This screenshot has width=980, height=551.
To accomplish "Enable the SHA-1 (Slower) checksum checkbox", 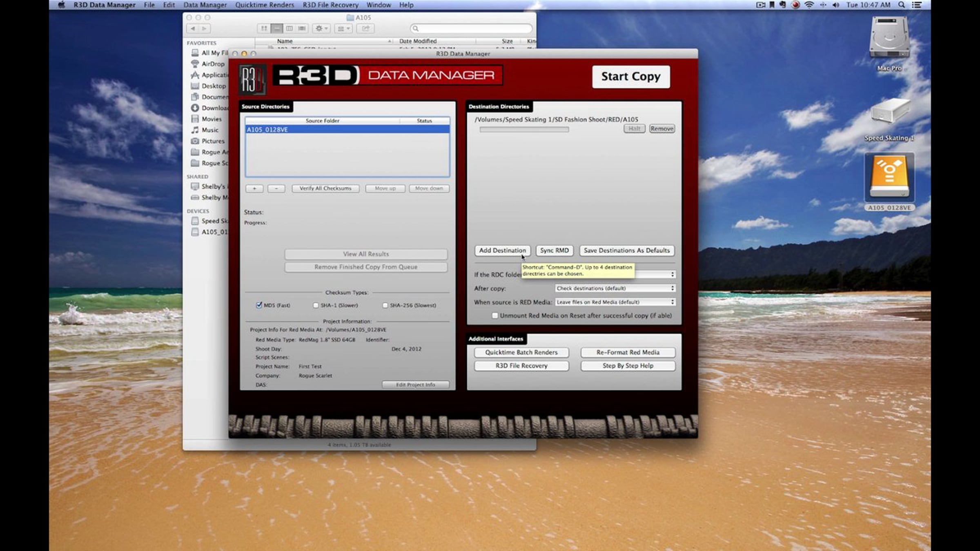I will coord(316,305).
